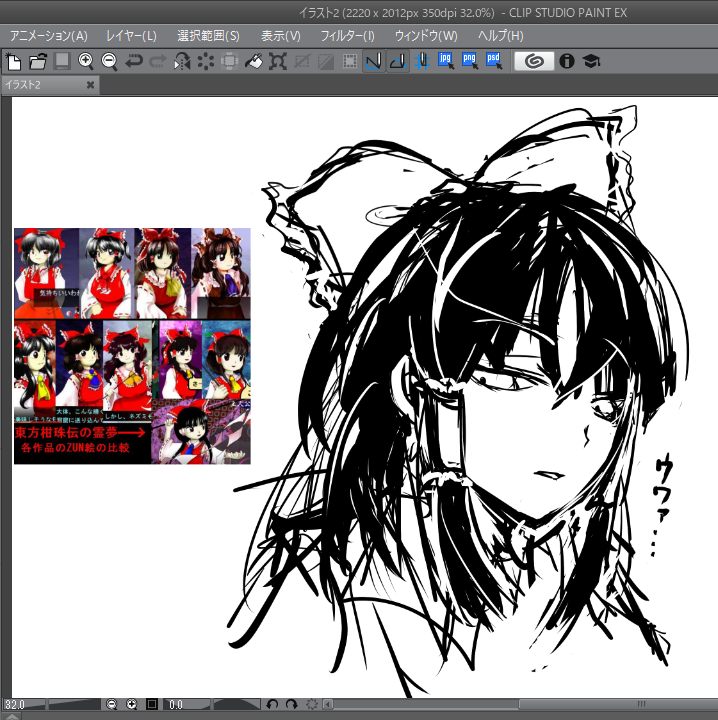The image size is (718, 720).
Task: Expand the collapsed panel at bottom-left arrow
Action: pos(11,716)
